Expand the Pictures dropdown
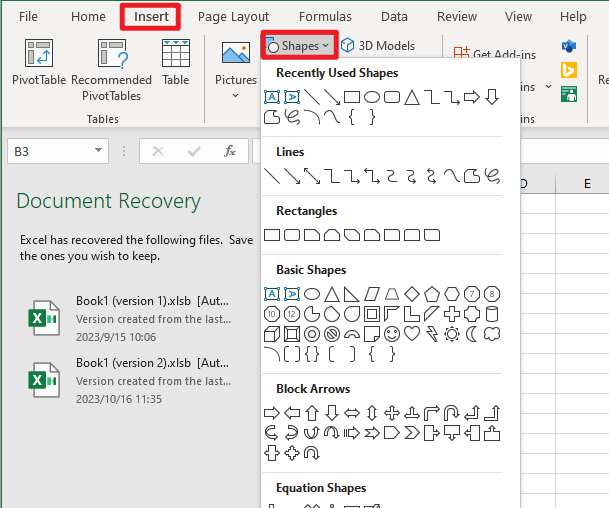Viewport: 609px width, 508px height. pos(235,96)
